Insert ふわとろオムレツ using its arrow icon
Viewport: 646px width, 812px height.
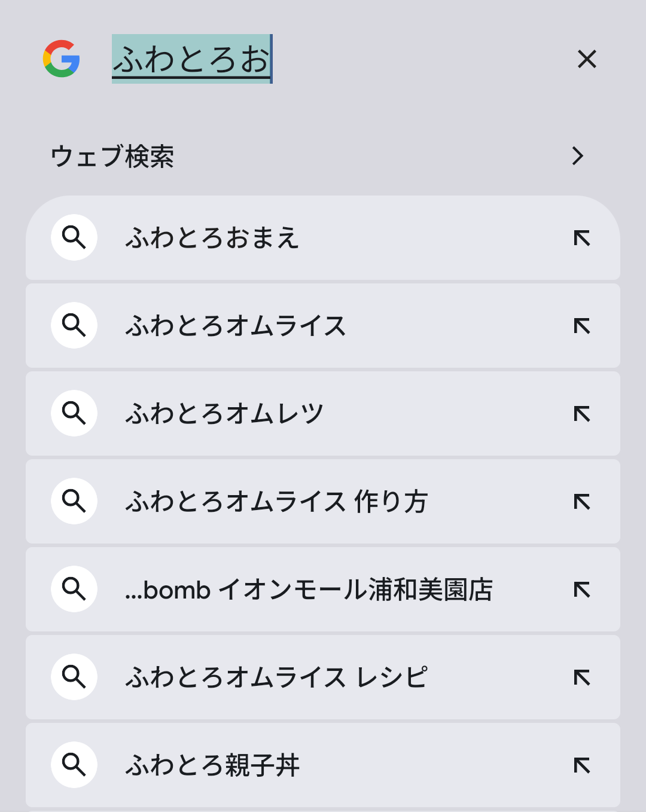[x=582, y=414]
